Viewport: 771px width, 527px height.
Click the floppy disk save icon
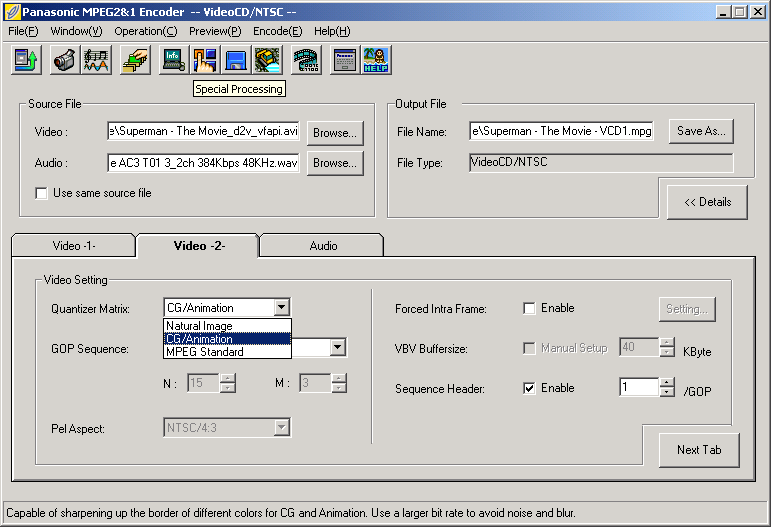[237, 60]
